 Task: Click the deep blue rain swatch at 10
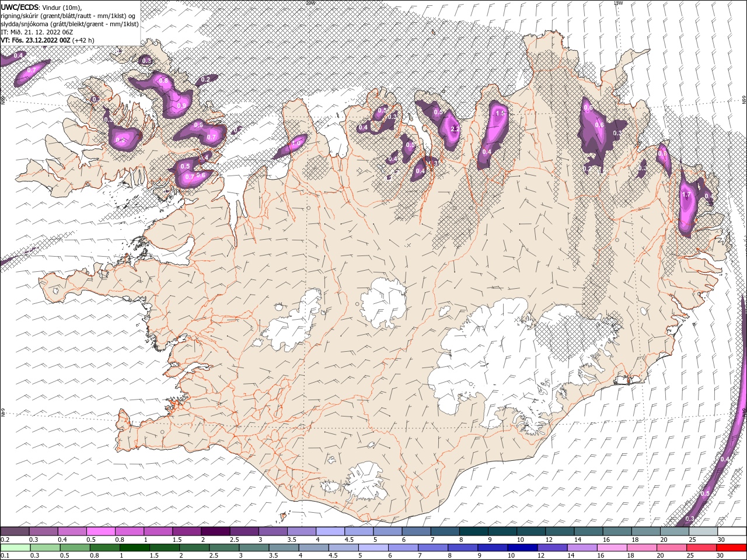[523, 547]
